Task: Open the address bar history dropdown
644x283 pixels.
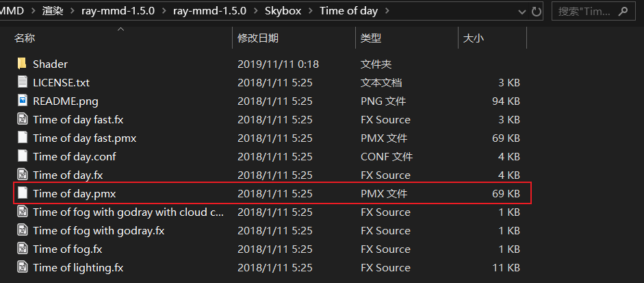Action: (522, 12)
